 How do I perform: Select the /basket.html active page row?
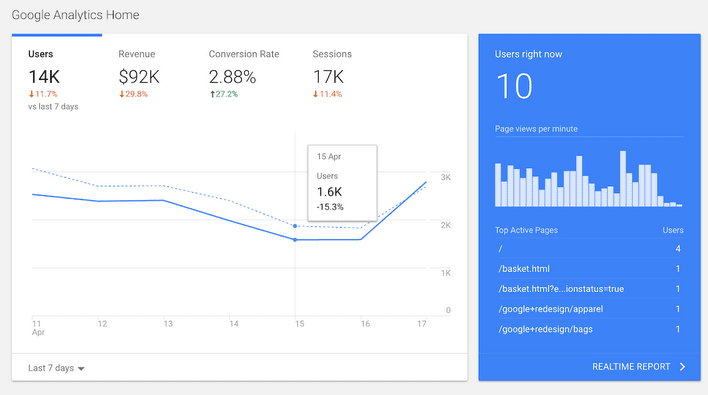pos(589,269)
